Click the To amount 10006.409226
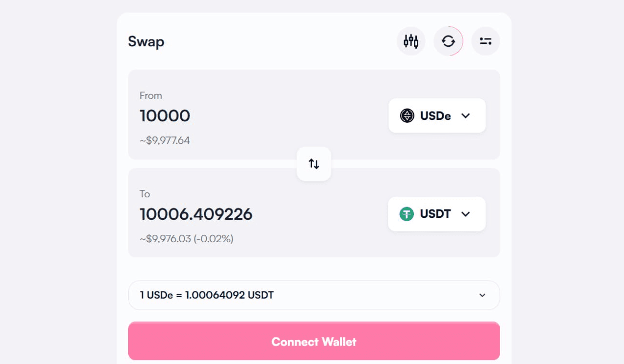This screenshot has height=364, width=624. coord(196,214)
